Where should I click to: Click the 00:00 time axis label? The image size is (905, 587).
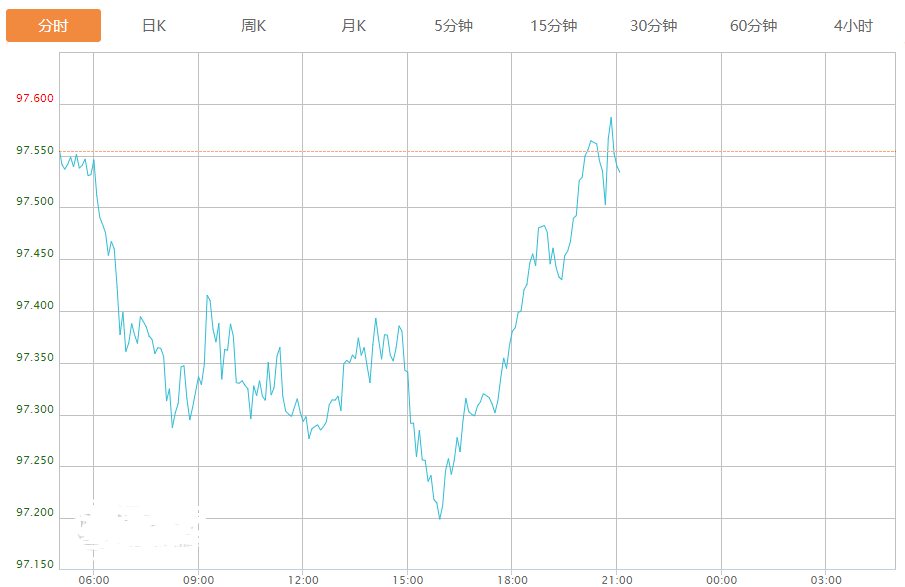tap(721, 580)
